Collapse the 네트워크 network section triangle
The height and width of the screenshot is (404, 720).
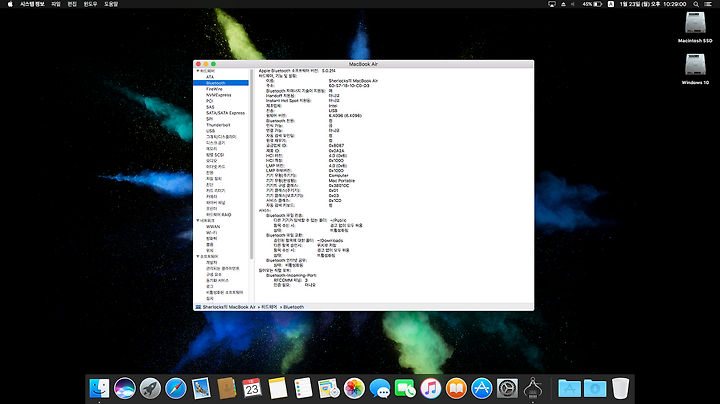[x=198, y=221]
